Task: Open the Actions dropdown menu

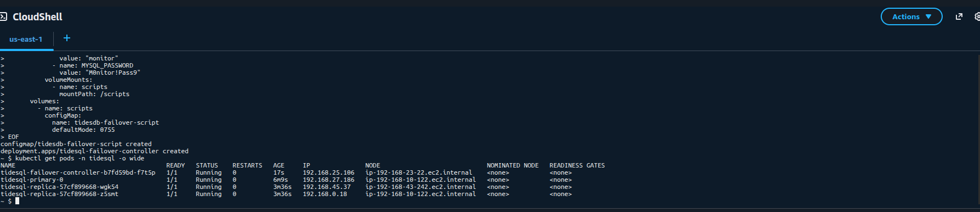Action: click(x=911, y=16)
